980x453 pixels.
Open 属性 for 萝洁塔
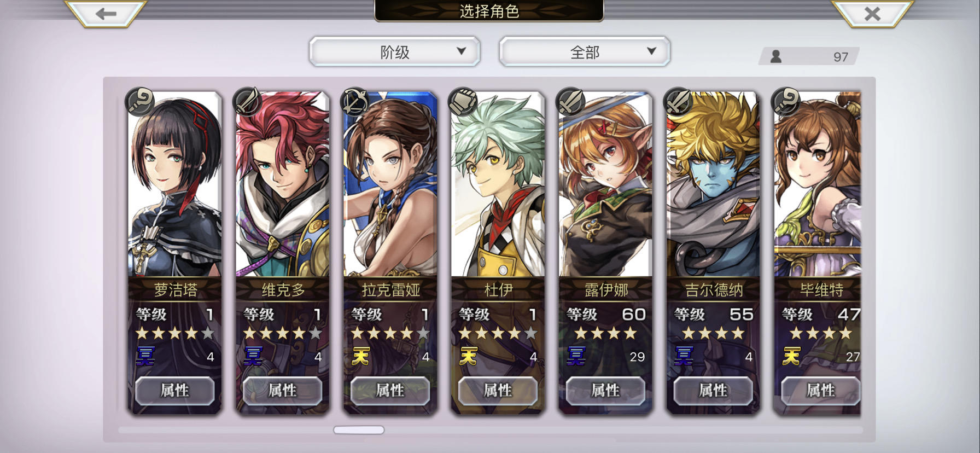pos(174,391)
